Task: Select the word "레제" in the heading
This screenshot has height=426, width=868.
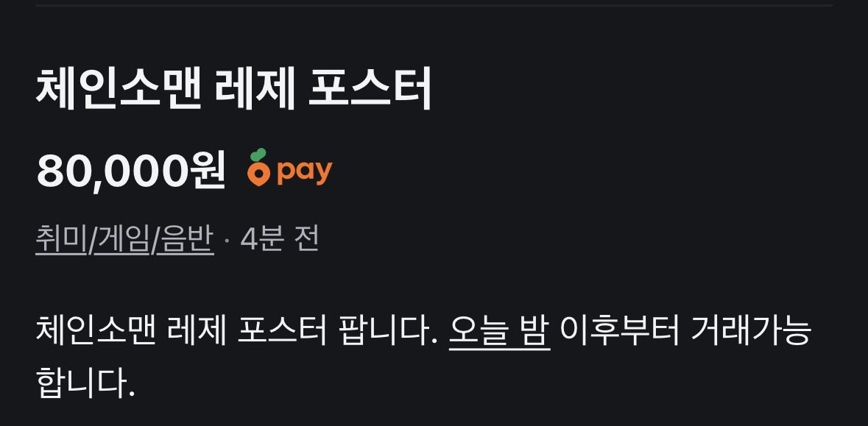Action: pyautogui.click(x=254, y=90)
